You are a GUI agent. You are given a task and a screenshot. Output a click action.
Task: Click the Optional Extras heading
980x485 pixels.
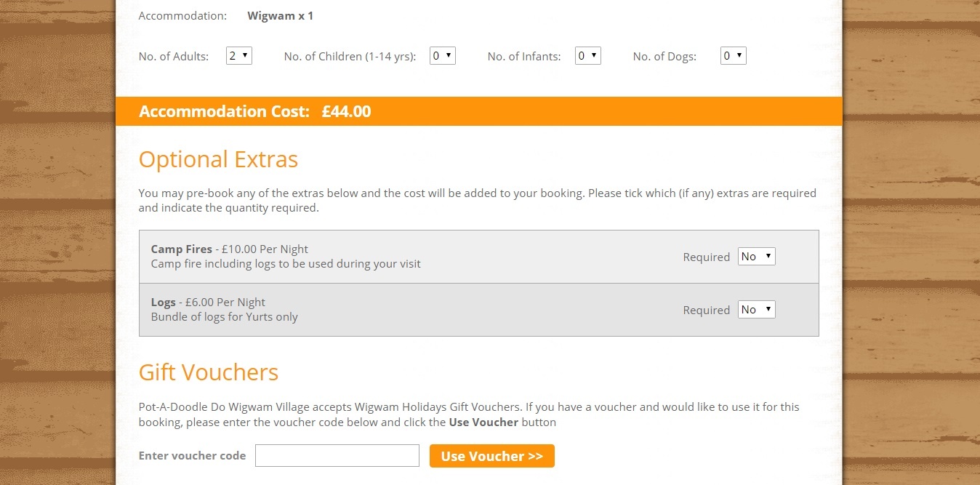point(219,159)
